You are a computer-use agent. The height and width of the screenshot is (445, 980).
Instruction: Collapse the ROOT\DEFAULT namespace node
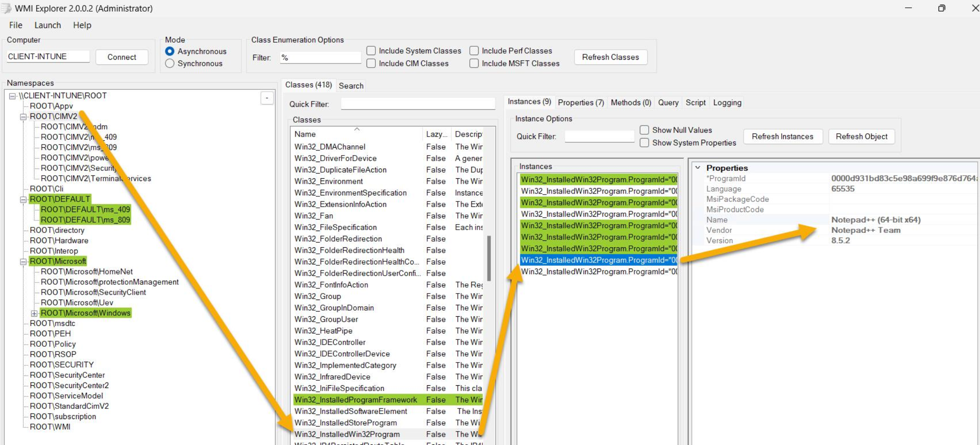tap(23, 200)
